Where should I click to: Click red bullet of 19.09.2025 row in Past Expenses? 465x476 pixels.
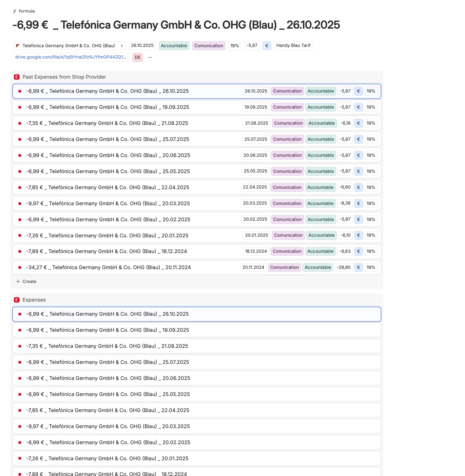click(20, 107)
